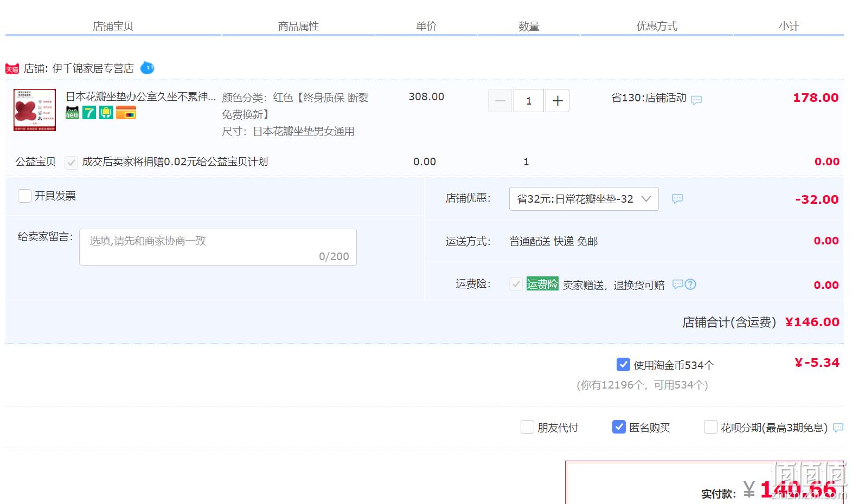Viewport: 852px width, 504px height.
Task: Click the ¥-5.34 Taojinbi deduction amount
Action: 817,363
